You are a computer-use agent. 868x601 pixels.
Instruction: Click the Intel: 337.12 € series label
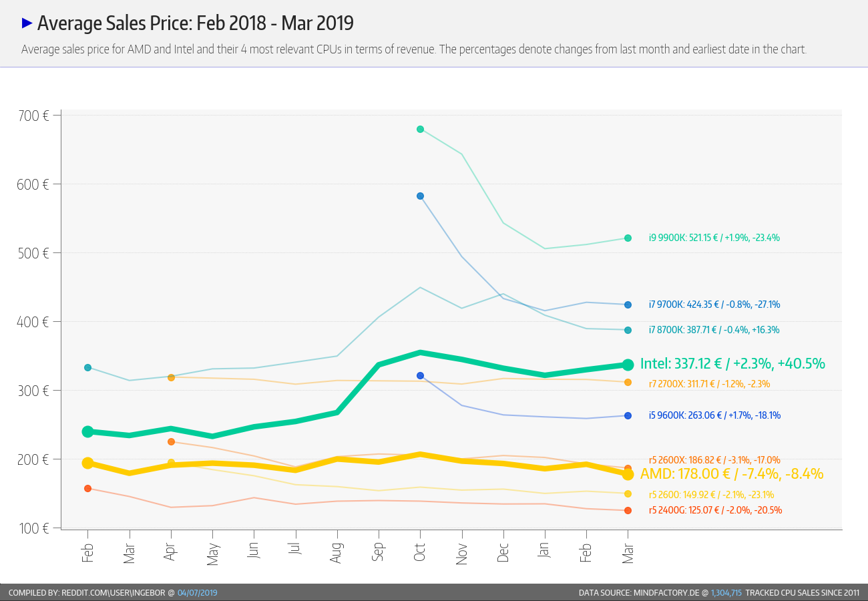click(732, 364)
